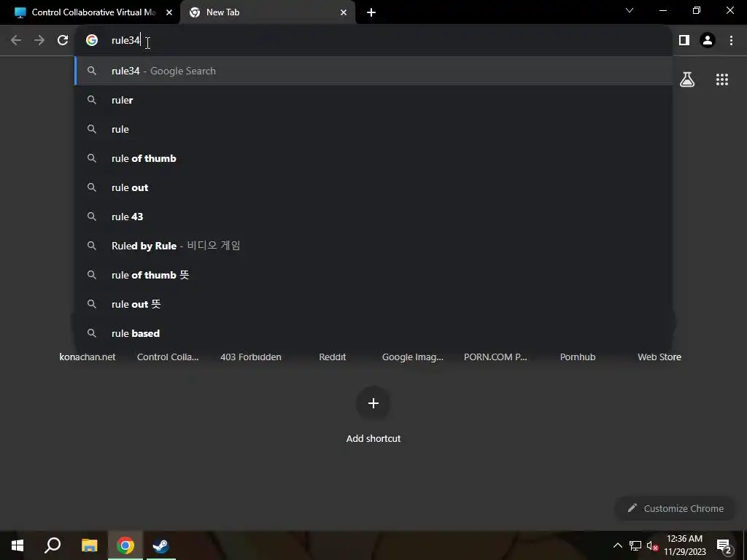Image resolution: width=747 pixels, height=560 pixels.
Task: Click the Chrome taskbar icon
Action: pyautogui.click(x=125, y=545)
